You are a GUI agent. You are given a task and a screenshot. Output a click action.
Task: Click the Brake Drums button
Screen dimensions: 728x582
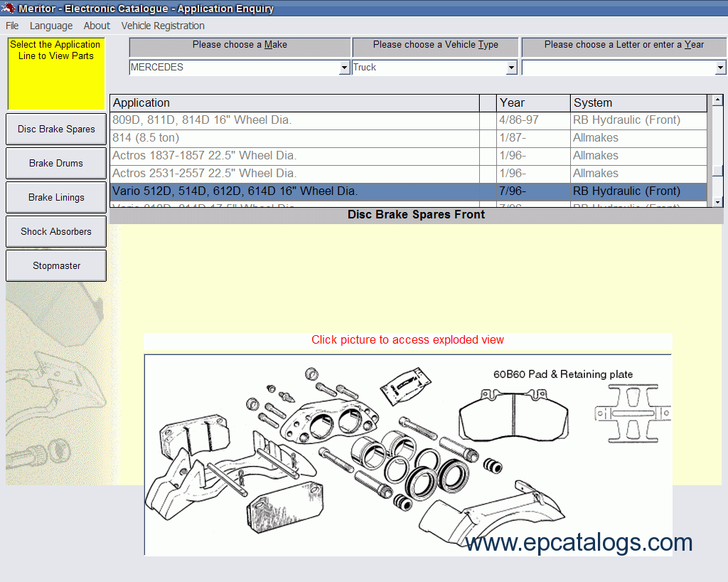(x=56, y=163)
